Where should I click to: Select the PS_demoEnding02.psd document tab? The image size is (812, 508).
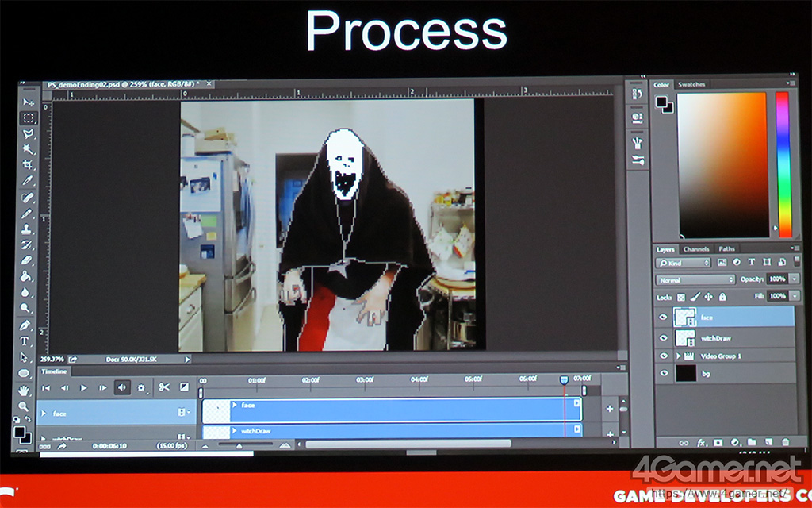pos(123,84)
